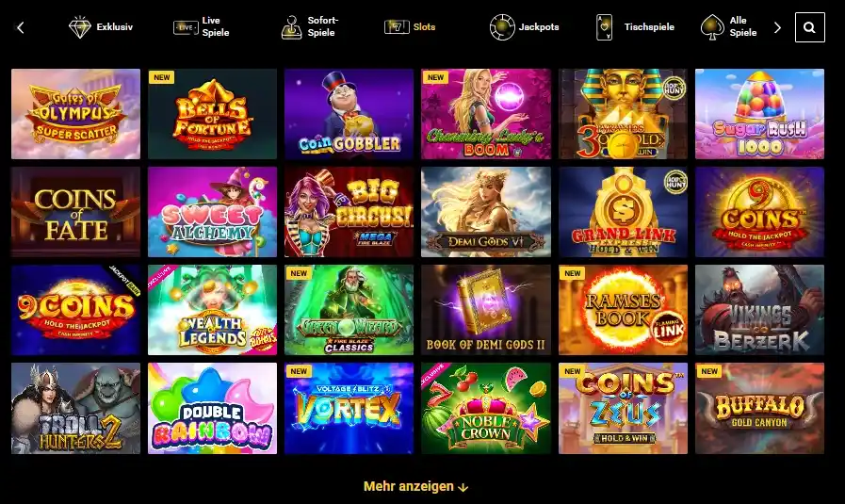The image size is (845, 504).
Task: Open the Alle Spiele spade icon
Action: coord(712,27)
